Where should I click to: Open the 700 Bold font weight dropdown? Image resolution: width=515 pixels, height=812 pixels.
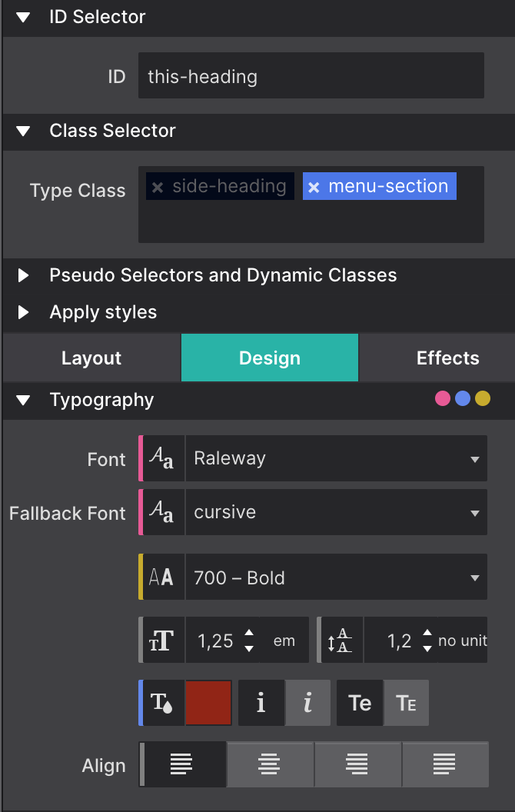point(336,577)
